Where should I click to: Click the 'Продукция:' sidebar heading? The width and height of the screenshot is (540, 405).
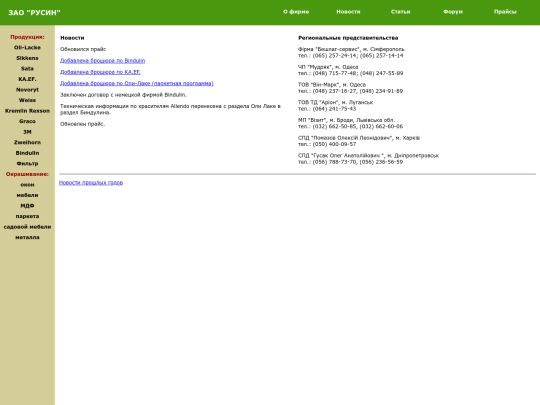point(27,37)
